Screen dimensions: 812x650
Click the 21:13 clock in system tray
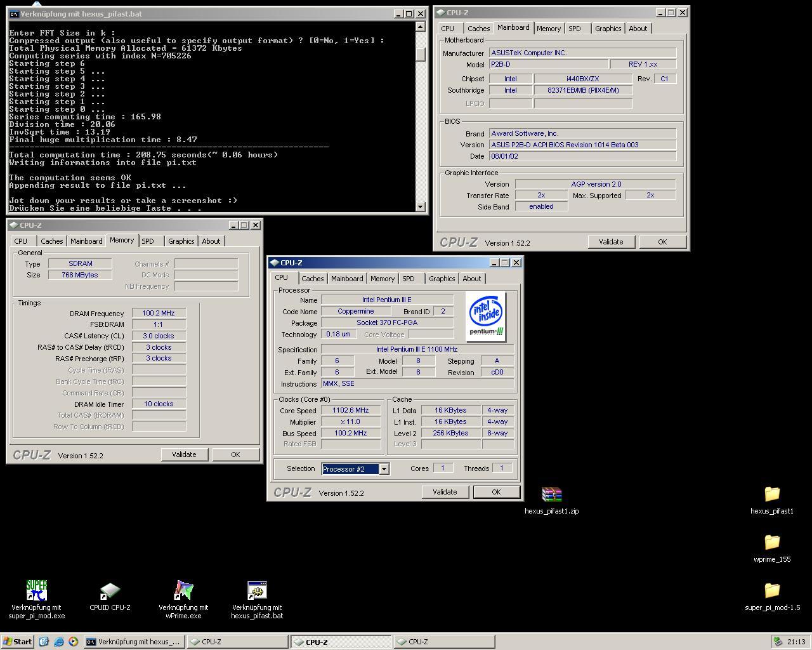tap(796, 642)
